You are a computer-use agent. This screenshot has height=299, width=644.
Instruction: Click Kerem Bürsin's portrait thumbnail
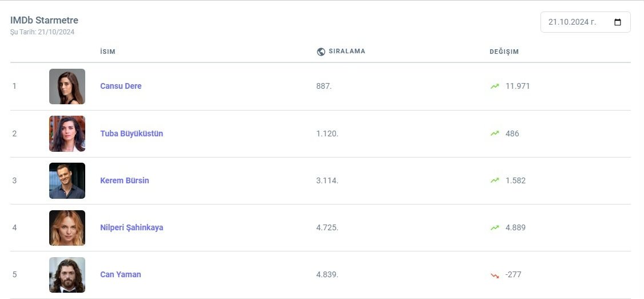(67, 180)
